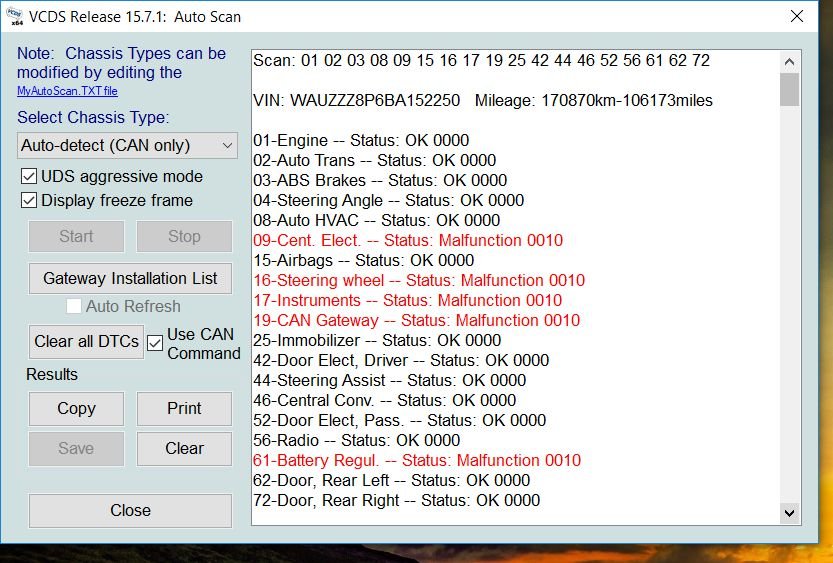This screenshot has width=833, height=563.
Task: Click Clear all DTCs button
Action: (x=86, y=342)
